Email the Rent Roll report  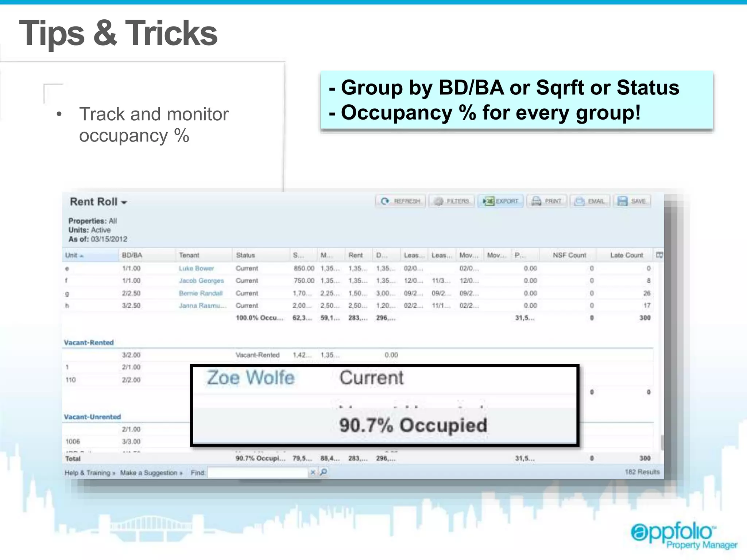(589, 201)
